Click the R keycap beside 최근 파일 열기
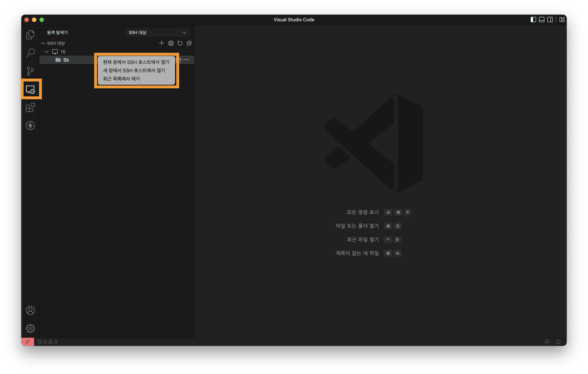 397,239
